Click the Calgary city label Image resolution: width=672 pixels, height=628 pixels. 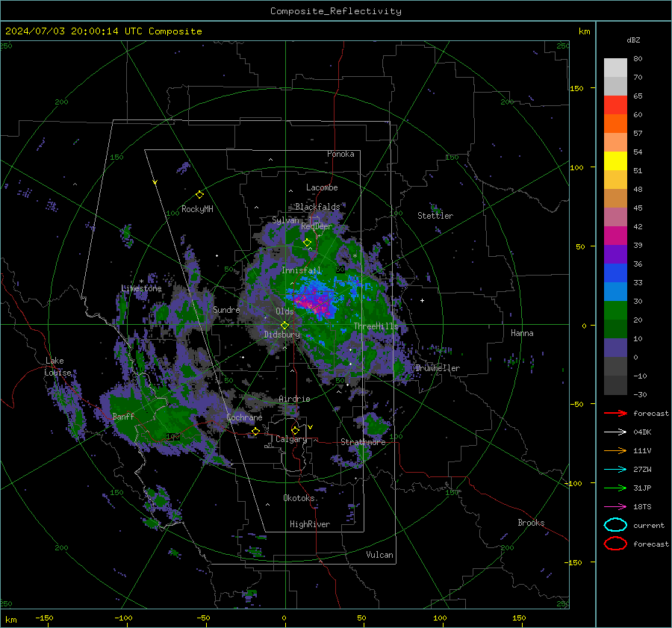tap(291, 439)
